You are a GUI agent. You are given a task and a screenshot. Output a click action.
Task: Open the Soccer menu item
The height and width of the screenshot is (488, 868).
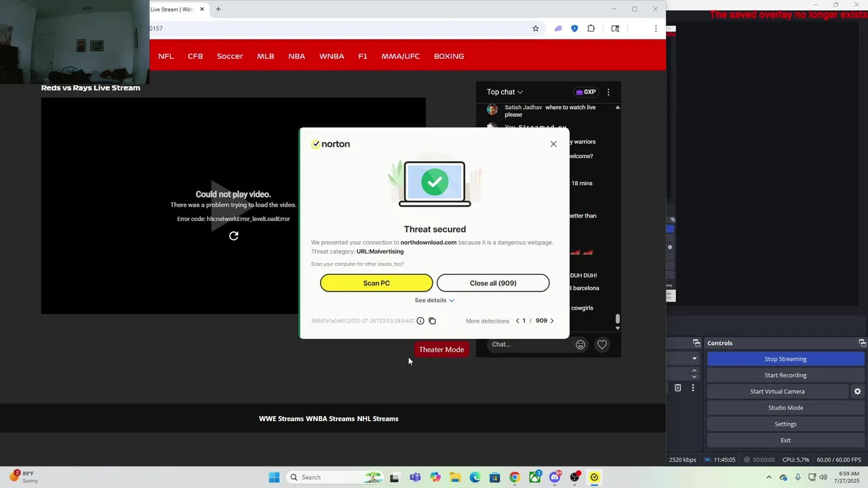[x=230, y=56]
